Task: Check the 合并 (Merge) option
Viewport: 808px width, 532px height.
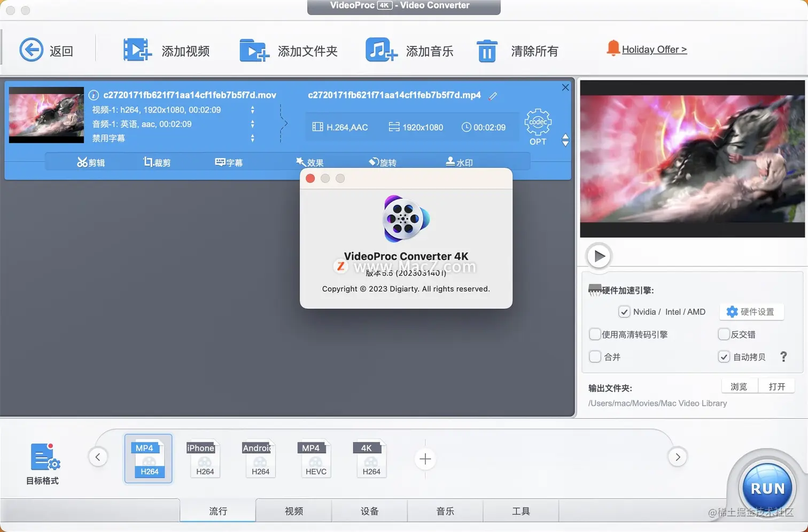Action: pos(595,356)
